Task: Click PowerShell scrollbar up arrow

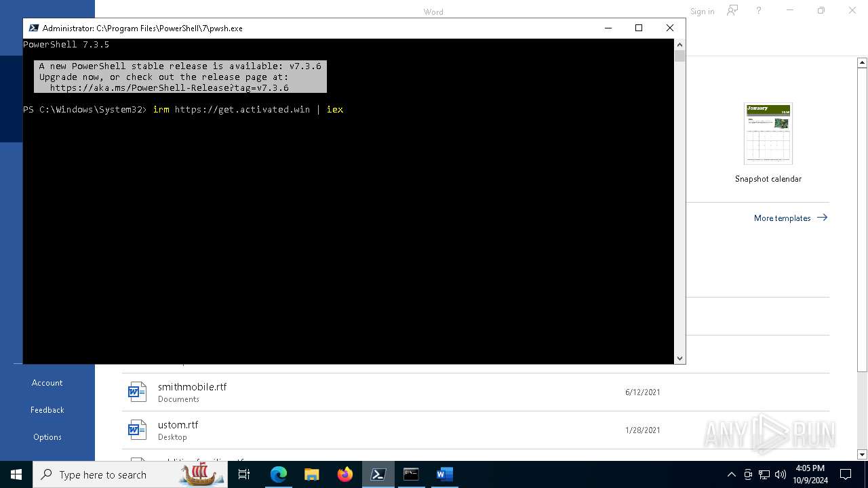Action: [679, 45]
